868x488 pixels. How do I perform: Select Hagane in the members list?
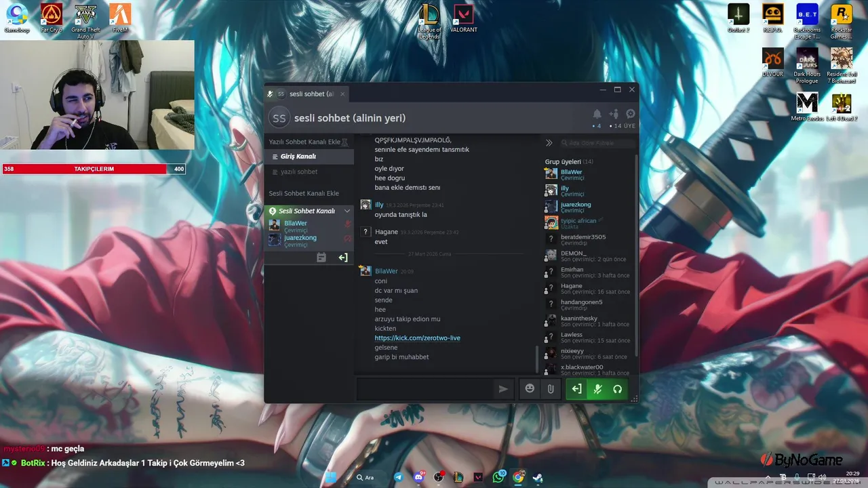tap(589, 289)
